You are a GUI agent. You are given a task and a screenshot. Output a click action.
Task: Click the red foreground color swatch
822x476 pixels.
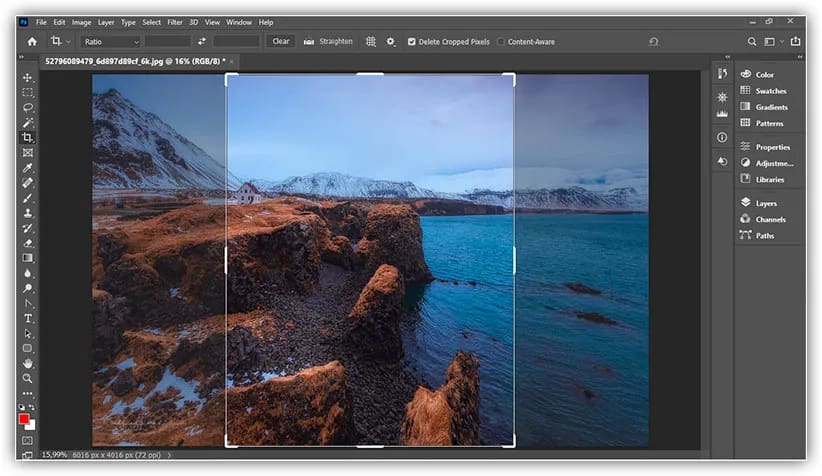point(24,419)
